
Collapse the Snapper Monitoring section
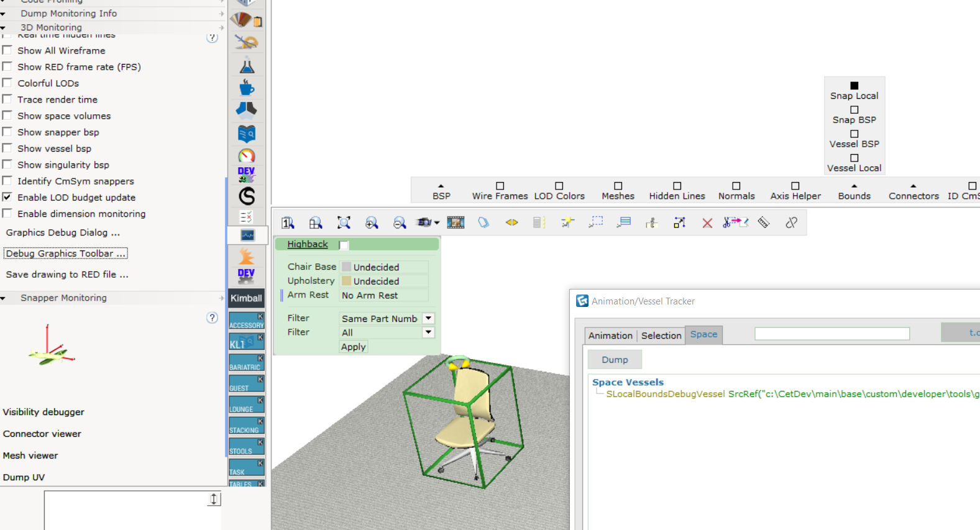pos(3,298)
